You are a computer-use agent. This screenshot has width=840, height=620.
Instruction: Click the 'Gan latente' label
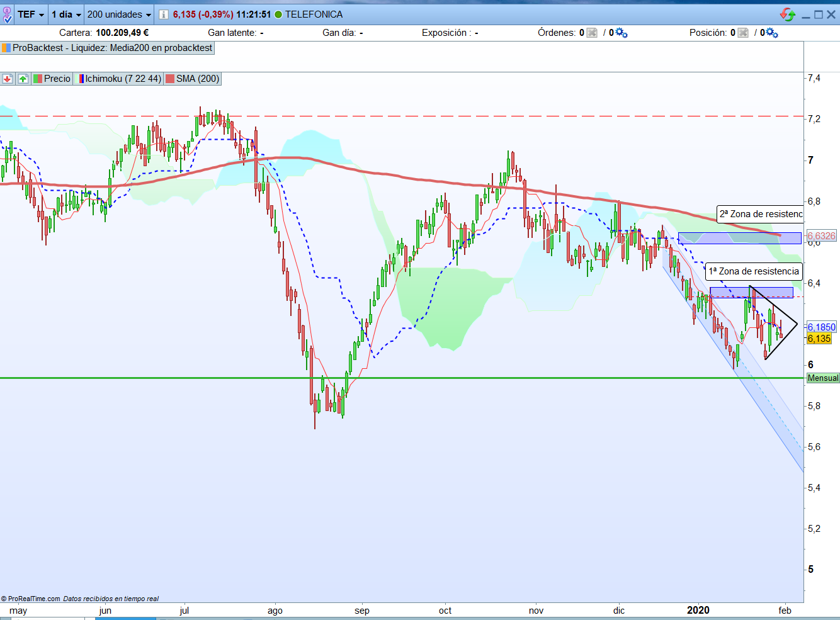[232, 33]
